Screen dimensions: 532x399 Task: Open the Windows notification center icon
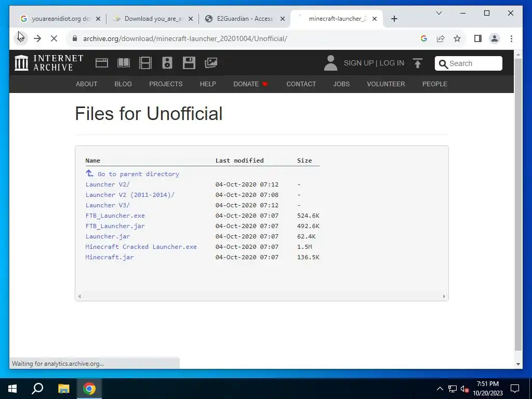tap(515, 389)
